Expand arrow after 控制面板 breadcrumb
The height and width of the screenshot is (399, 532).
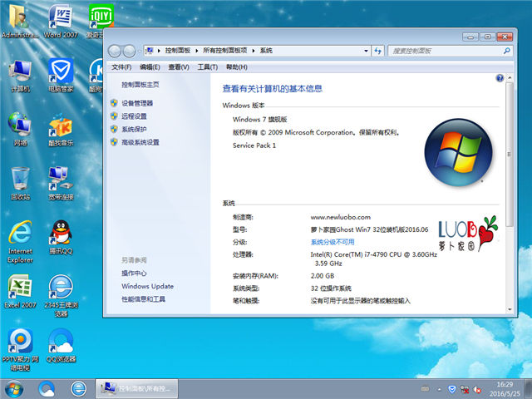click(196, 51)
